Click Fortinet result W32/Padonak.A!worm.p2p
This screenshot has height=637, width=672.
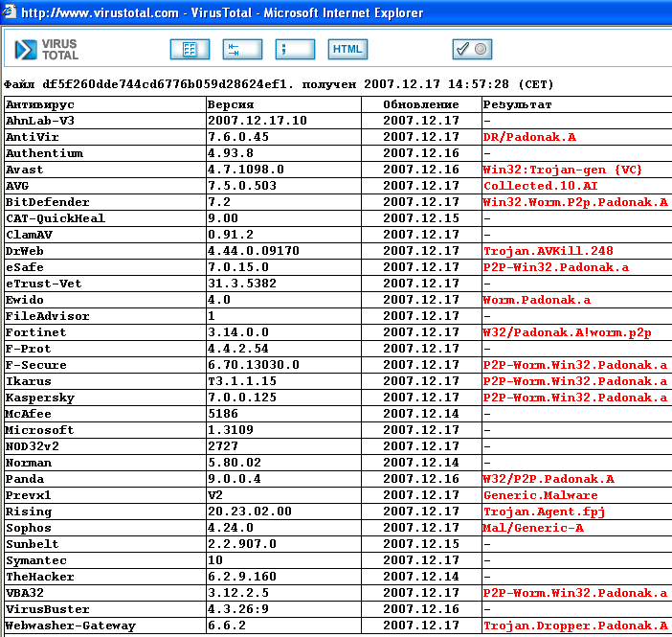coord(567,333)
